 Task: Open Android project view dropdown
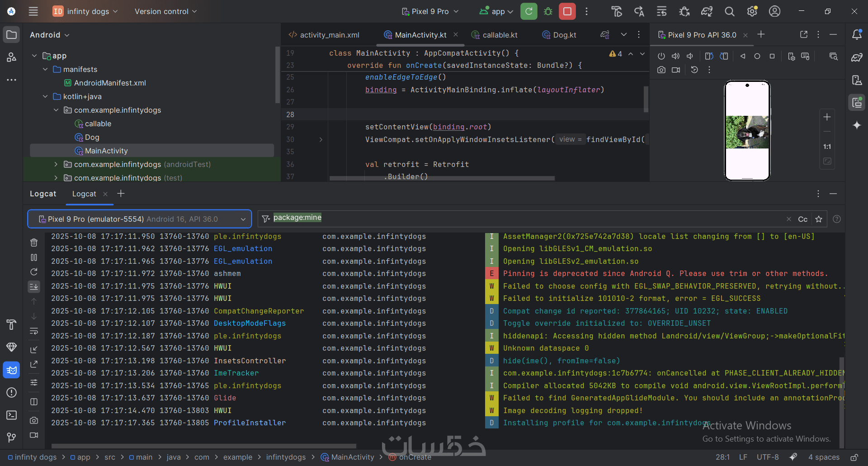click(x=50, y=35)
